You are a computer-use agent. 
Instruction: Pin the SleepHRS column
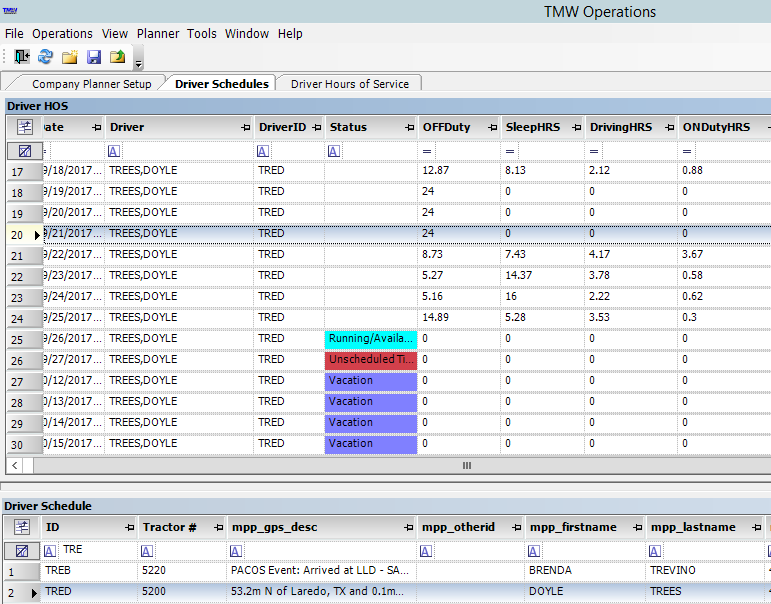point(577,127)
